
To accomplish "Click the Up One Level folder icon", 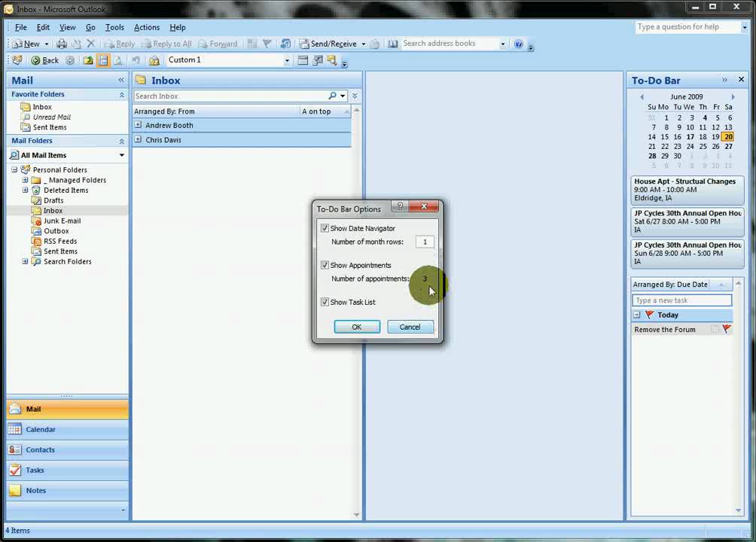I will (x=88, y=60).
